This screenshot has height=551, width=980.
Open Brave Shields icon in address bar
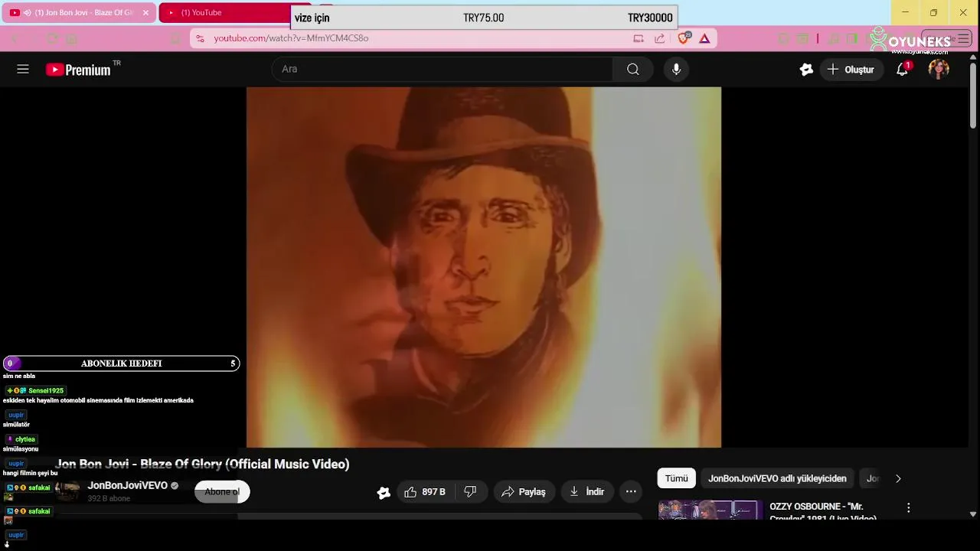pyautogui.click(x=684, y=38)
